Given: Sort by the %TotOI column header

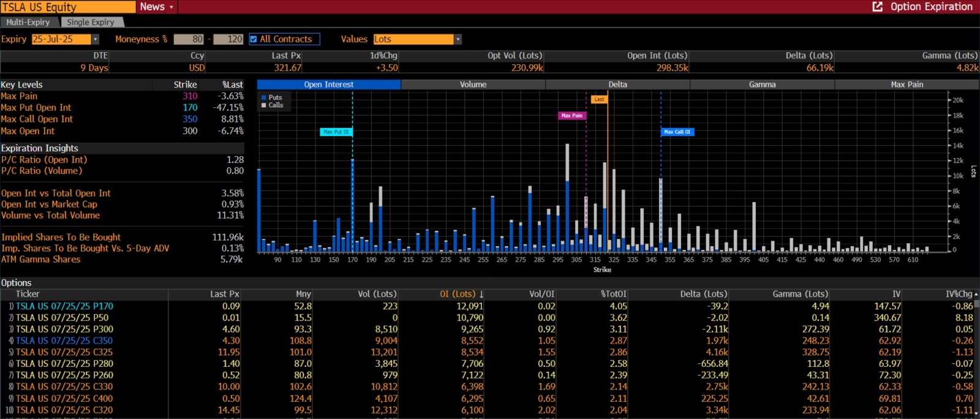Looking at the screenshot, I should 613,294.
